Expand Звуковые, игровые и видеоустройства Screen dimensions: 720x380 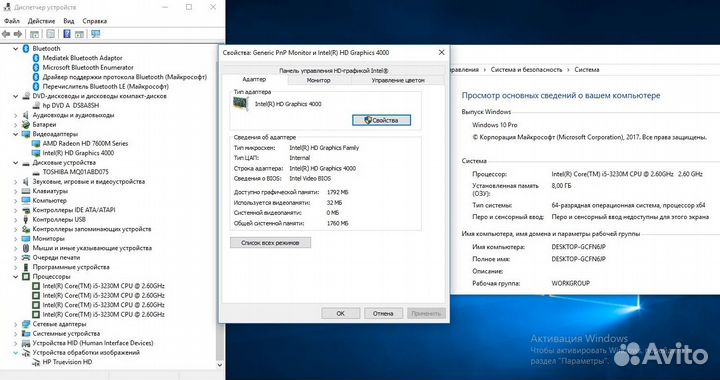click(x=16, y=182)
